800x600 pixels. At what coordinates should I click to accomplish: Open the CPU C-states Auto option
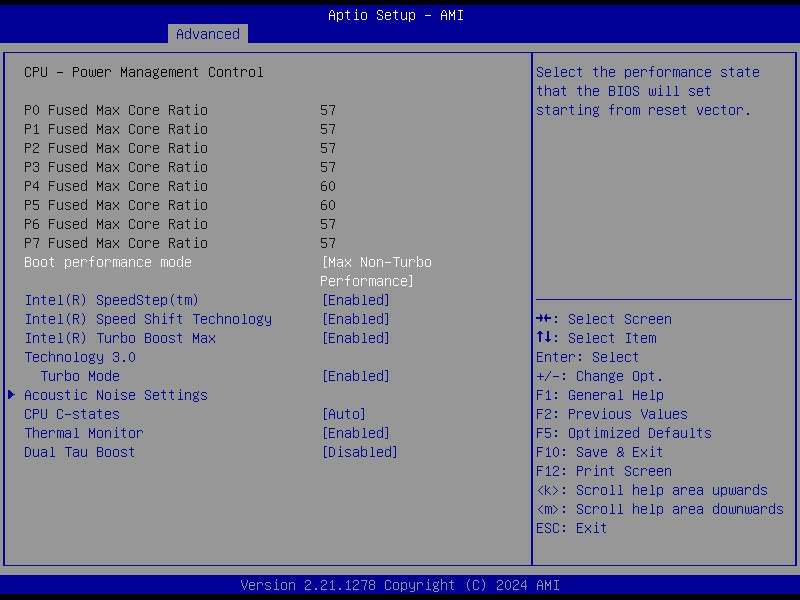coord(343,414)
